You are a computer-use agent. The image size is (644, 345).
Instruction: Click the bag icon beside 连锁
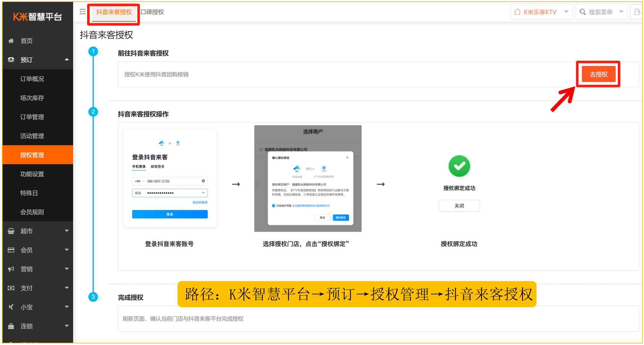point(11,326)
